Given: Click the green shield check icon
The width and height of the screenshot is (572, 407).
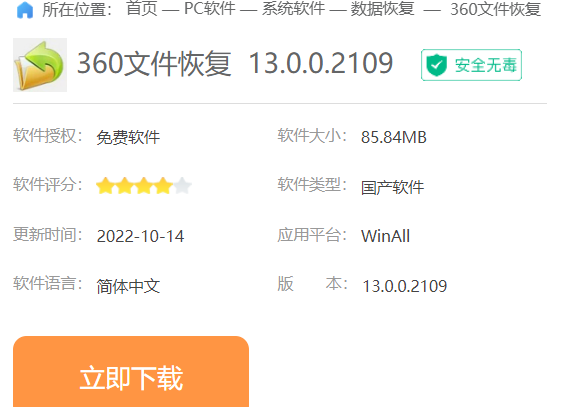Looking at the screenshot, I should 437,65.
